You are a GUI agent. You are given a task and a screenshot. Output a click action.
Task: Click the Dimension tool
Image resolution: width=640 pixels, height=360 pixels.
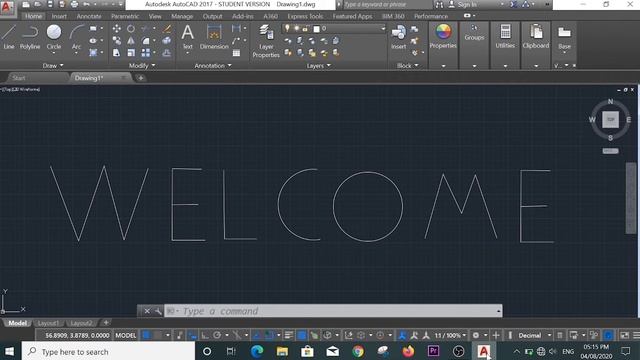pyautogui.click(x=214, y=37)
